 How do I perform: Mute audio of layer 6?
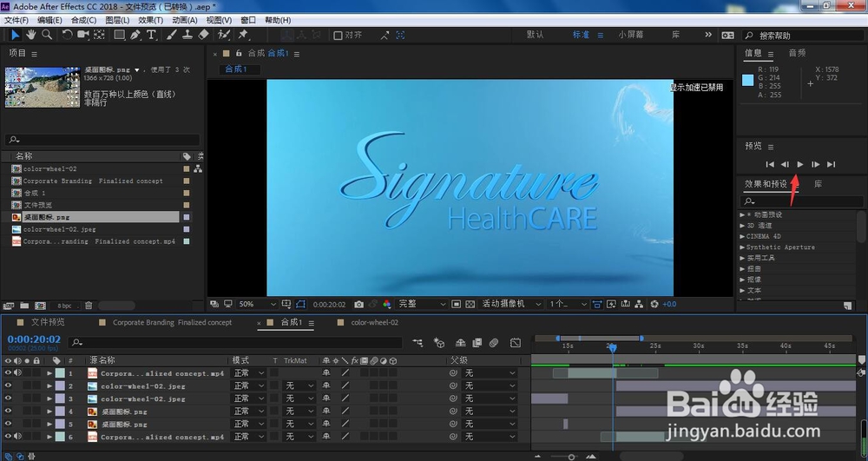pyautogui.click(x=17, y=437)
